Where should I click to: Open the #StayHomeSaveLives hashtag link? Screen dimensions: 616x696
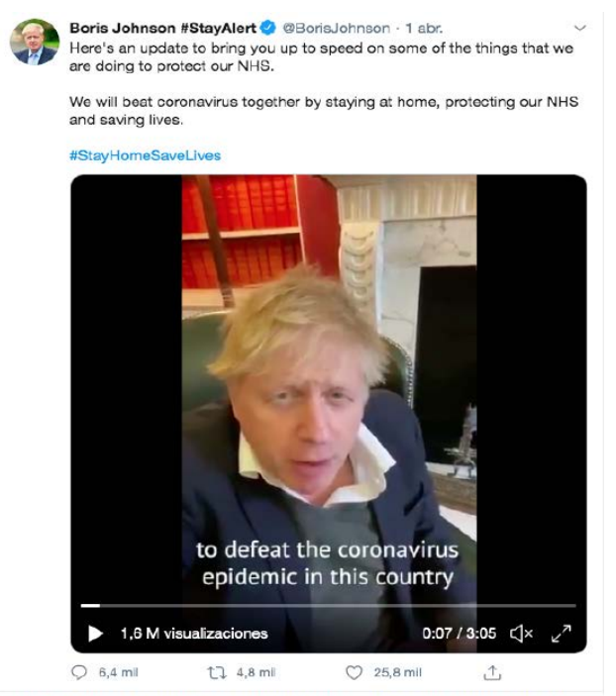(145, 155)
